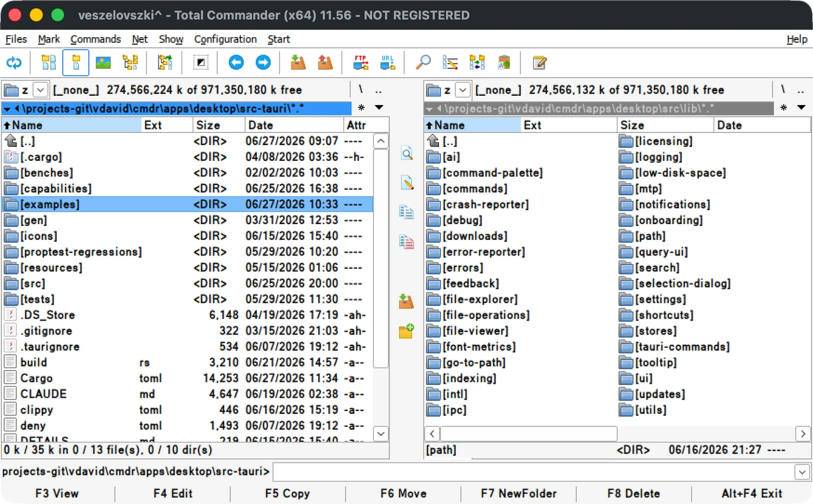Toggle branch view with subdirectories icon
The height and width of the screenshot is (504, 813).
[x=166, y=63]
